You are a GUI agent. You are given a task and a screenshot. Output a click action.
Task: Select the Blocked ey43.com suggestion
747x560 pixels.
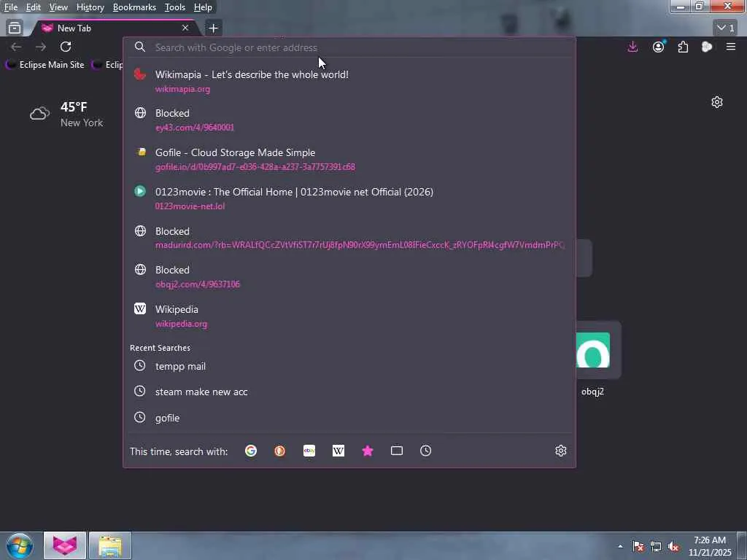tap(349, 120)
